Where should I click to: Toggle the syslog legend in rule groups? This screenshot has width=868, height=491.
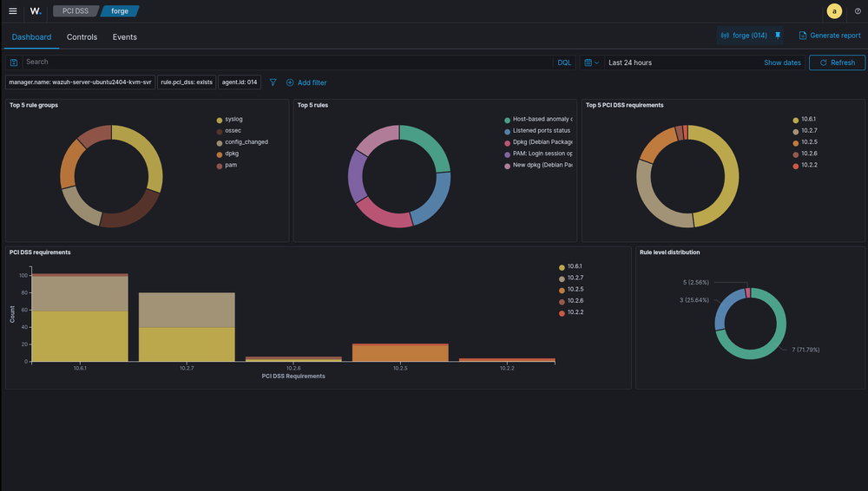click(x=230, y=120)
